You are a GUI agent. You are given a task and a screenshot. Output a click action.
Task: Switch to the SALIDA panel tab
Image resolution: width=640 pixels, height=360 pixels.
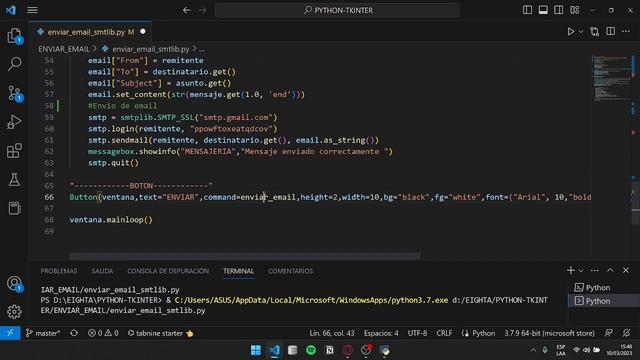[102, 271]
